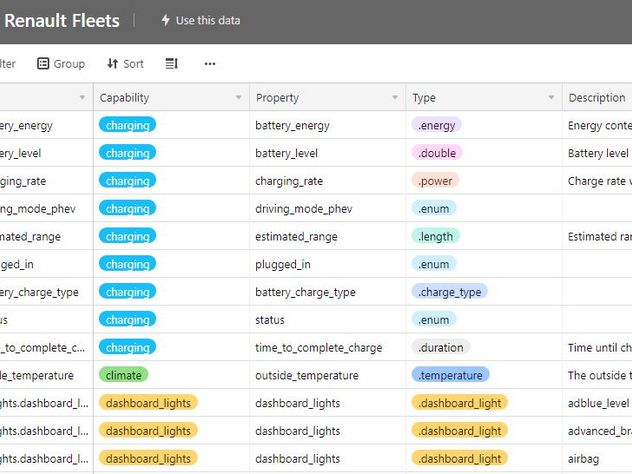632x474 pixels.
Task: Click the Renault Fleets title
Action: point(62,21)
